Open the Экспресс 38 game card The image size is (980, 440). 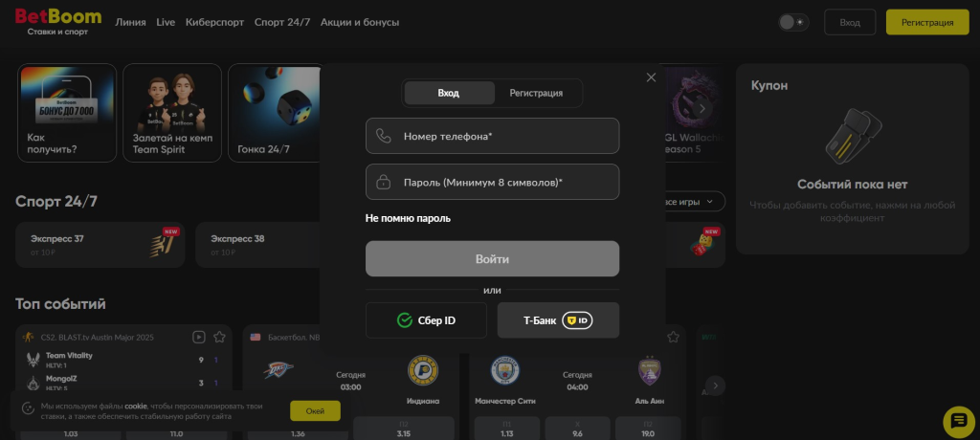coord(257,244)
